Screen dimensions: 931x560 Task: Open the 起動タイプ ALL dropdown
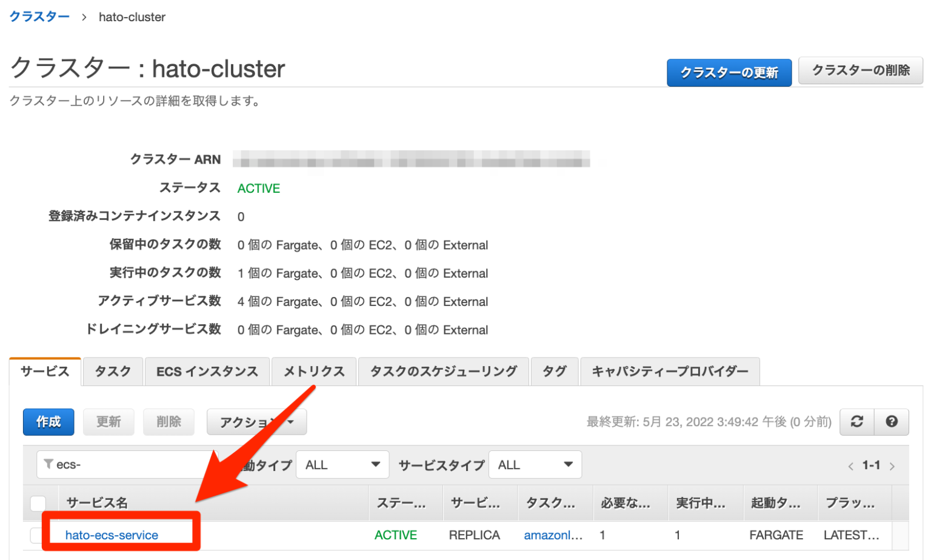click(x=342, y=464)
